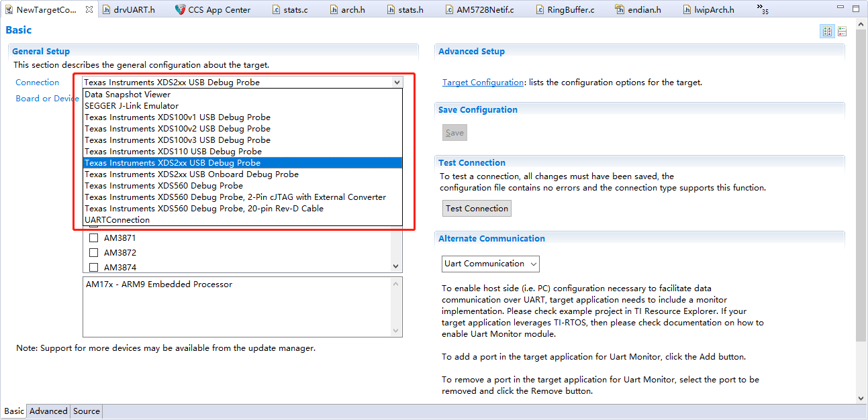Switch to the Advanced bottom tab
This screenshot has height=420, width=868.
pos(48,411)
